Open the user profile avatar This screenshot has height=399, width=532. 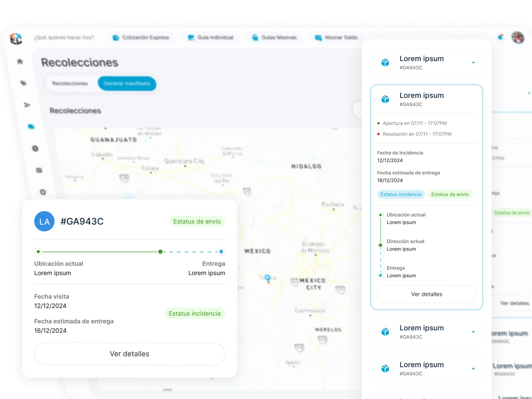click(x=518, y=37)
